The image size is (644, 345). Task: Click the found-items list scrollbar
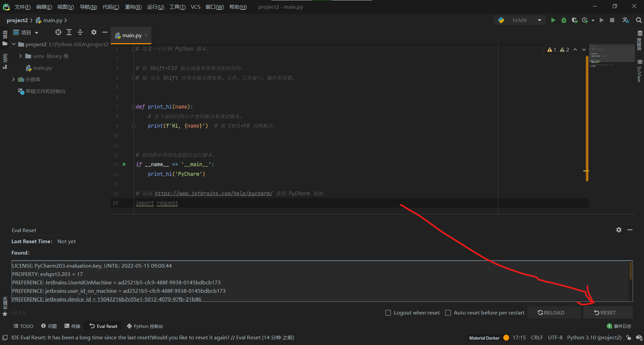tap(631, 271)
